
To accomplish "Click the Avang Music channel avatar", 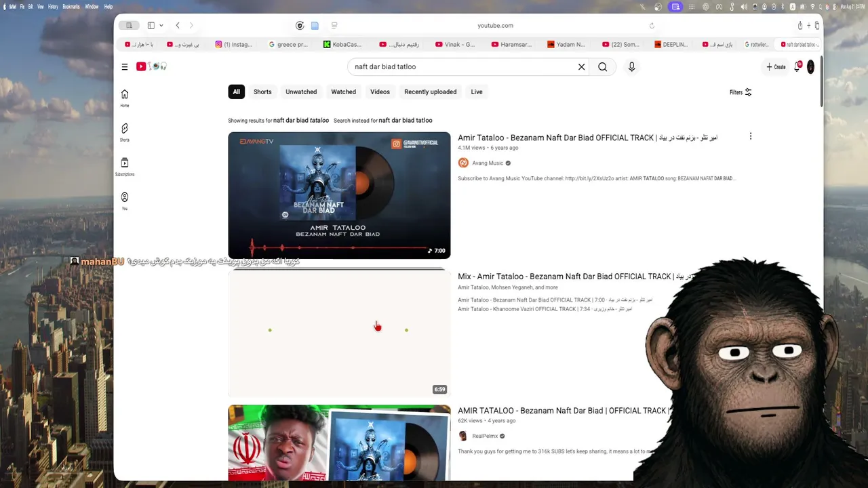I will pos(463,163).
